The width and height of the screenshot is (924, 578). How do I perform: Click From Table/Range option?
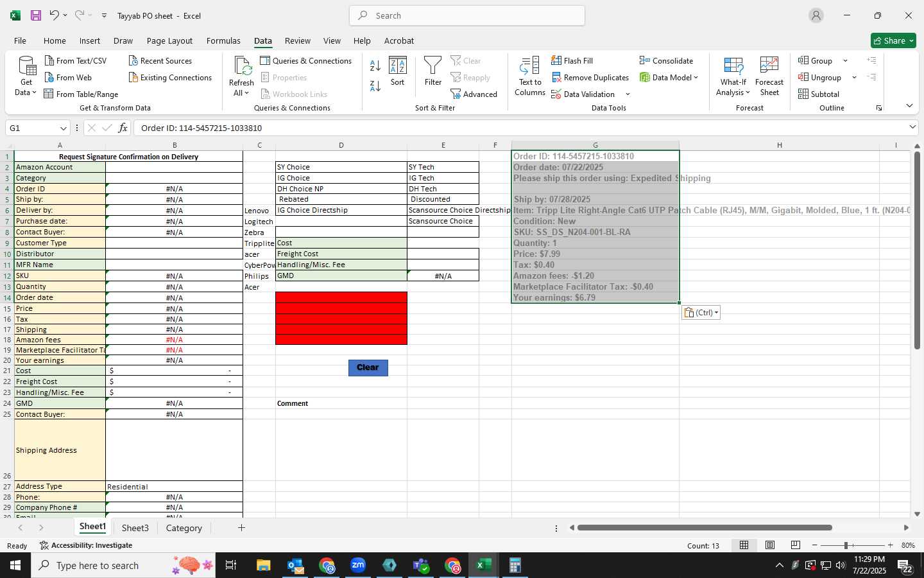[x=81, y=94]
